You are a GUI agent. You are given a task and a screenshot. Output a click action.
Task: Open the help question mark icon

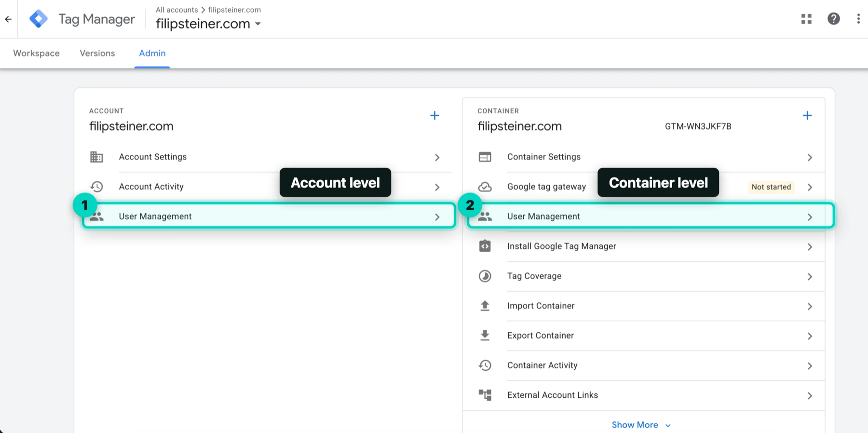pos(834,19)
